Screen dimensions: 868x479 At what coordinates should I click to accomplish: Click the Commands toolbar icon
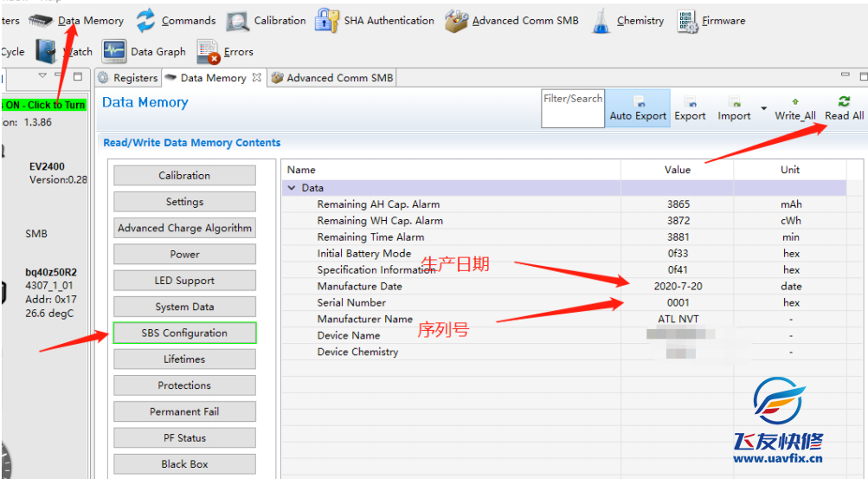coord(177,21)
